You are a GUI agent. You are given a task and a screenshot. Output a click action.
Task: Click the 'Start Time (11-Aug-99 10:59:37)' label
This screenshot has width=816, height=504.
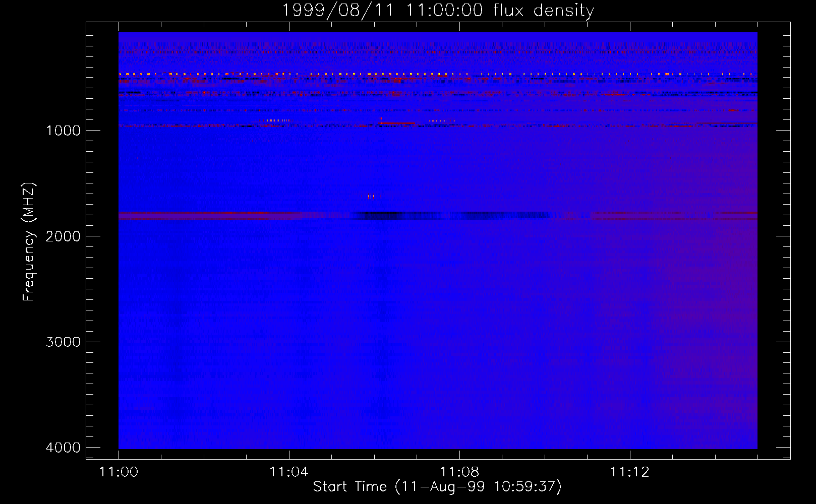[437, 487]
